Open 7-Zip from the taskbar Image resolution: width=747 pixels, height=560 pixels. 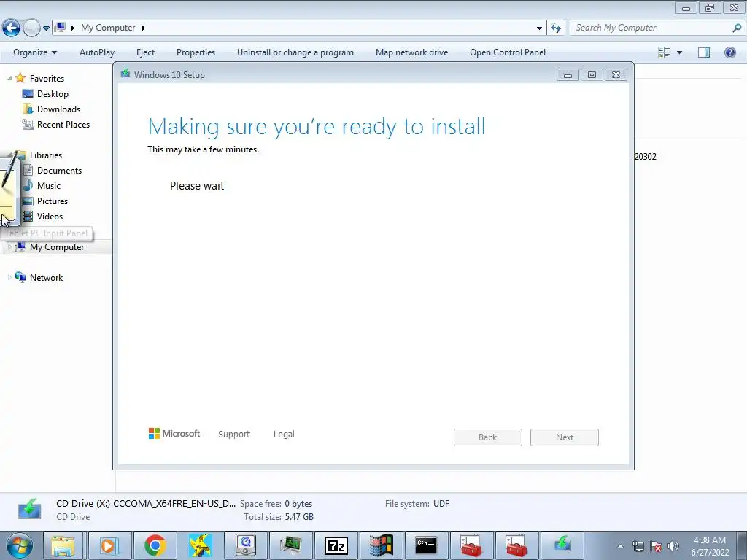[x=336, y=545]
